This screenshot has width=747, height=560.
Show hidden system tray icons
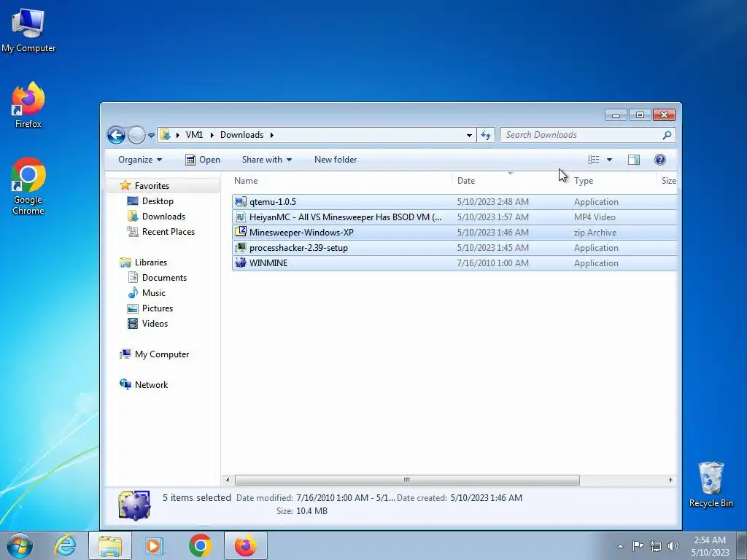coord(620,546)
